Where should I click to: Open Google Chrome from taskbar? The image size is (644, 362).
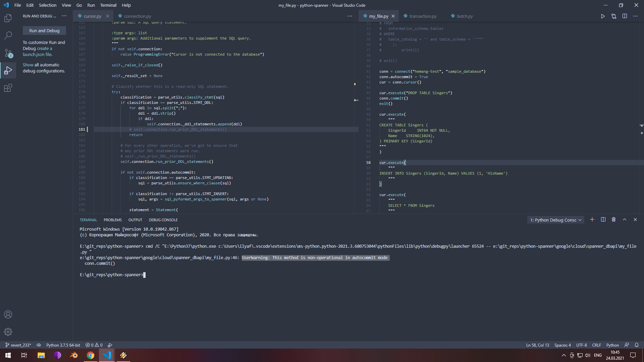point(90,355)
